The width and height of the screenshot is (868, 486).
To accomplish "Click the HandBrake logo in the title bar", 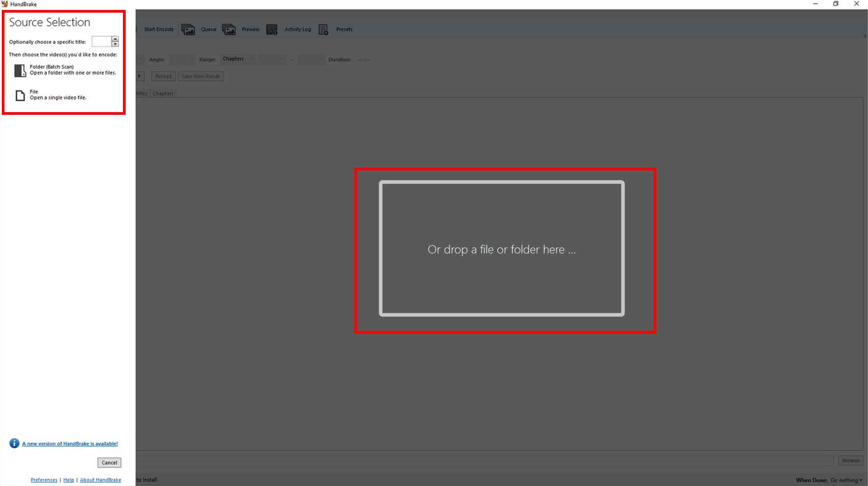I will [x=5, y=4].
